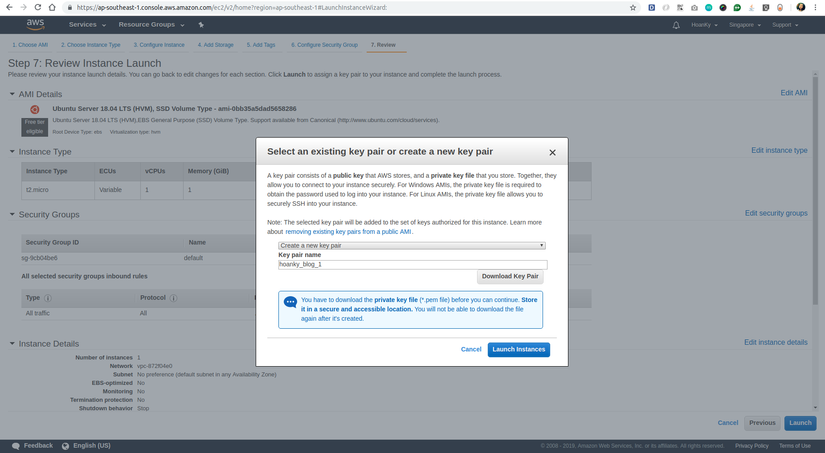
Task: Go to step 2 Choose Instance Type tab
Action: tap(90, 45)
